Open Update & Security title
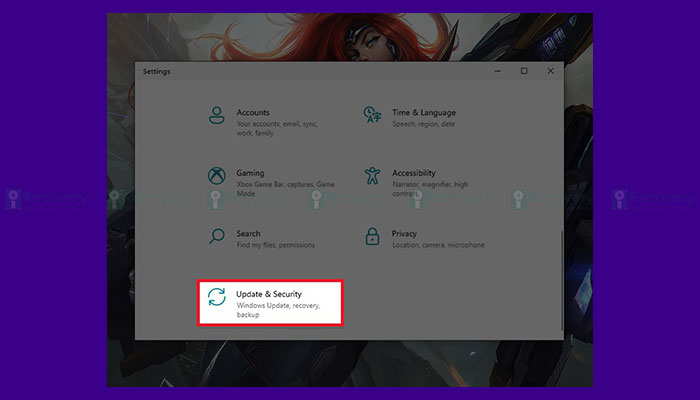Viewport: 700px width, 400px height. 269,294
